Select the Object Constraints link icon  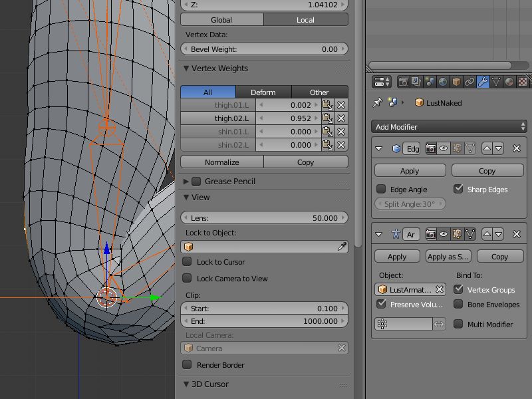click(x=469, y=82)
